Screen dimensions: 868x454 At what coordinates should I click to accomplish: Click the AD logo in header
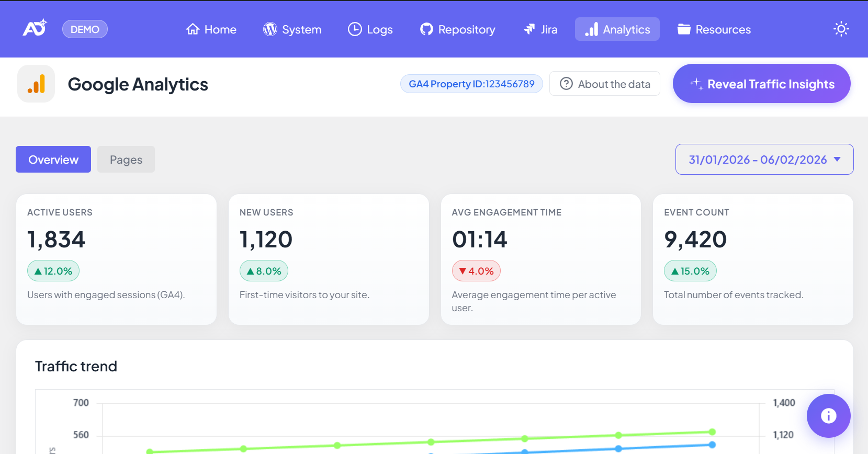[x=35, y=28]
